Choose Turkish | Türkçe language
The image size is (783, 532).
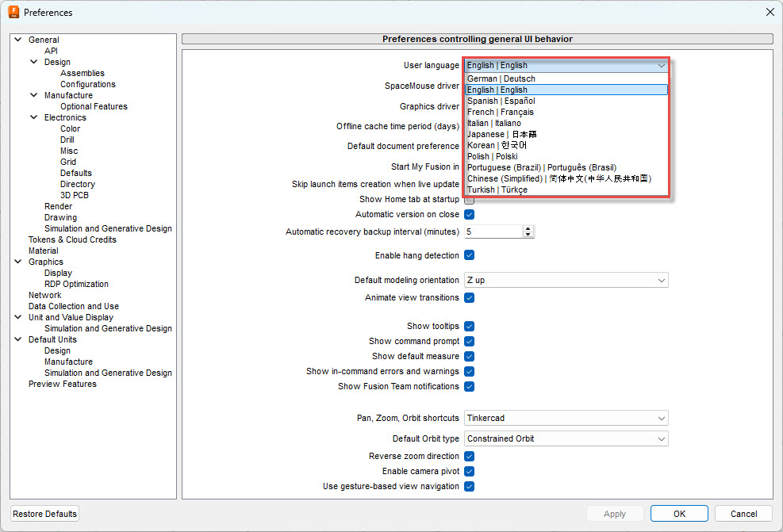tap(566, 189)
